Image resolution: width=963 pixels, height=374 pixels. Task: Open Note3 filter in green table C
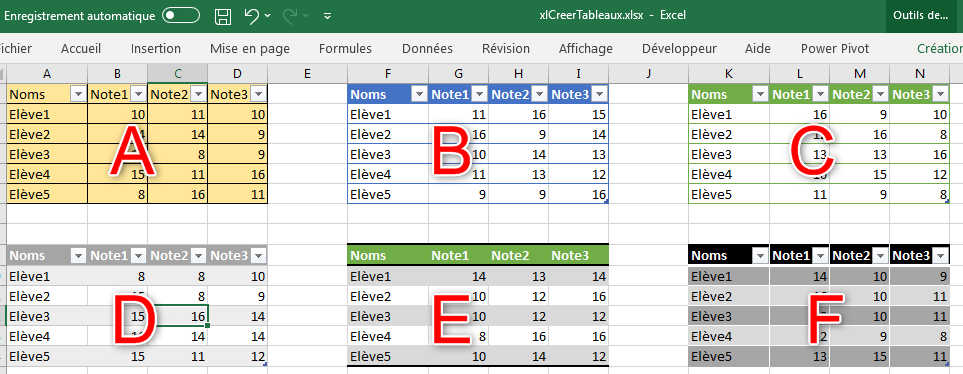point(940,95)
